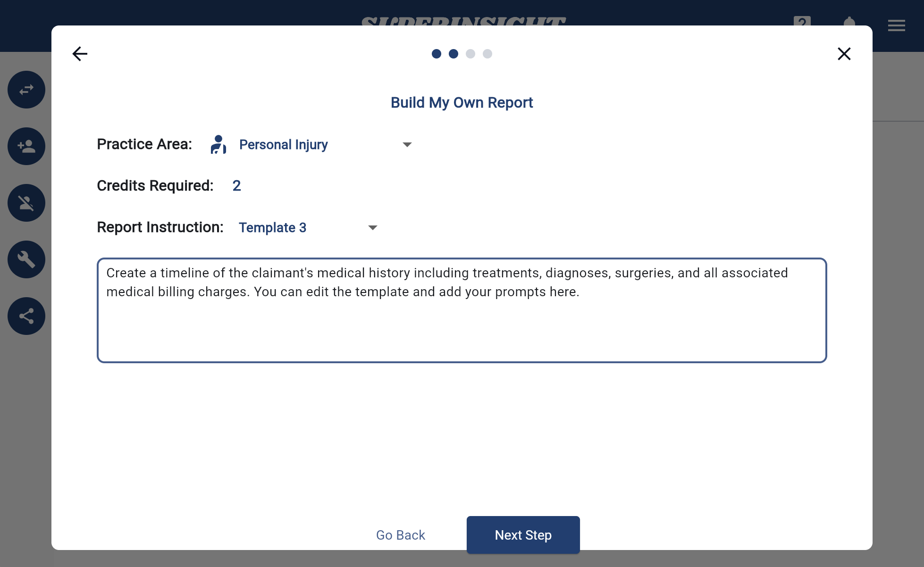The height and width of the screenshot is (567, 924).
Task: Click the Next Step button
Action: [523, 534]
